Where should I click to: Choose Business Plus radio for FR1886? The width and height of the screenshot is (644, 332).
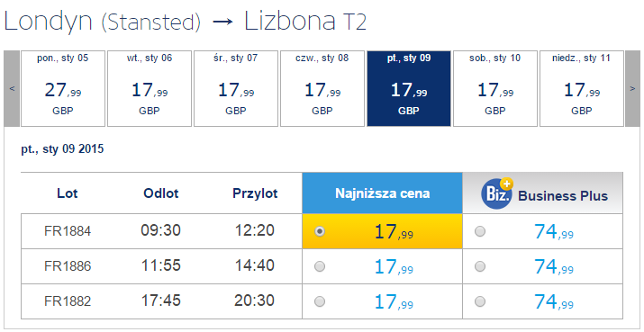point(480,266)
